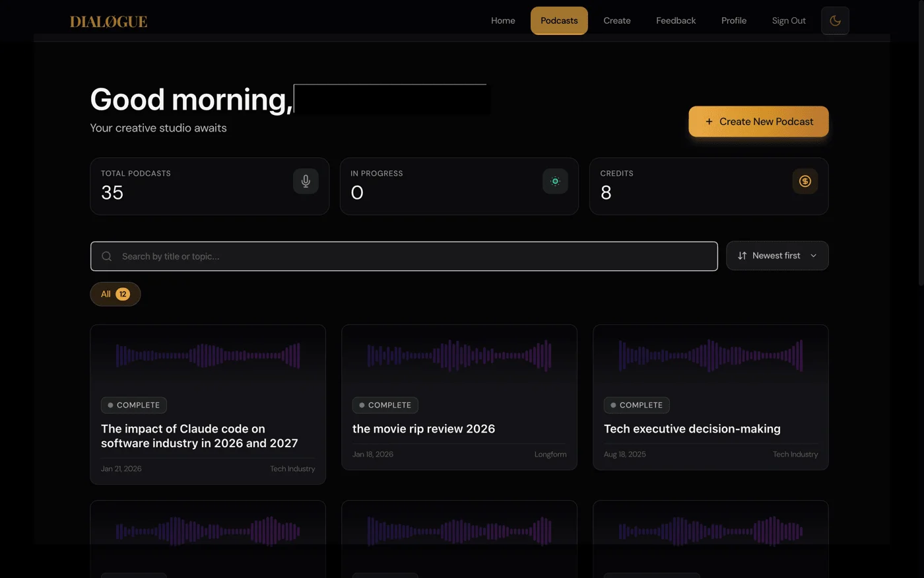Image resolution: width=924 pixels, height=578 pixels.
Task: Toggle dark mode with the moon icon
Action: 835,20
